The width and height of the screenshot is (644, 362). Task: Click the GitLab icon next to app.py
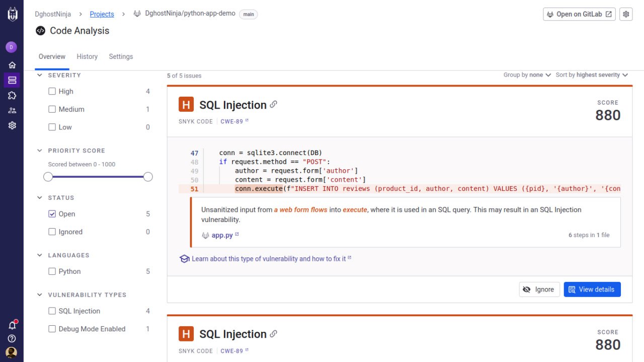click(205, 235)
